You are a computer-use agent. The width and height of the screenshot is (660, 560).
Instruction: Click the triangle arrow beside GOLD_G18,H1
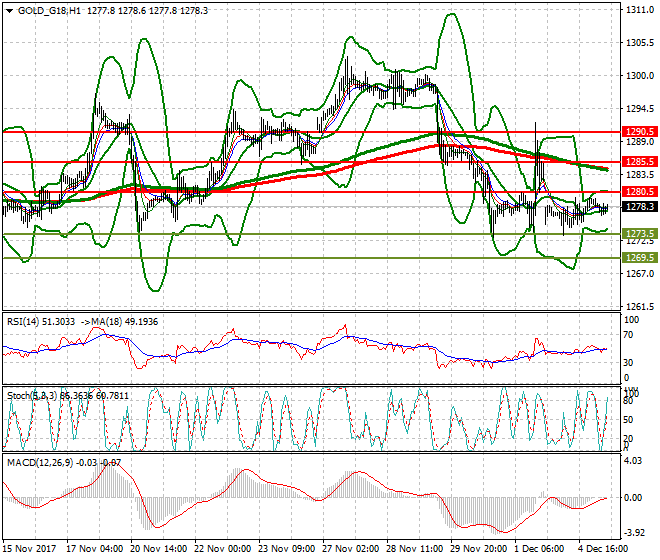click(x=9, y=11)
